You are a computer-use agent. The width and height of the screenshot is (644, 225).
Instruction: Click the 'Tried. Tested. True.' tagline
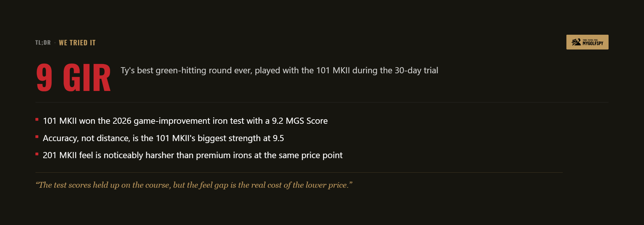tap(590, 40)
